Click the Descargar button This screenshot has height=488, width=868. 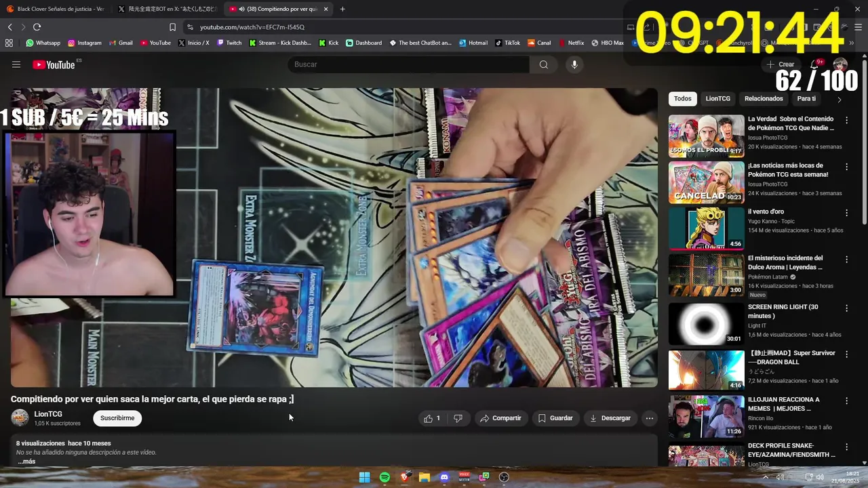click(x=610, y=418)
